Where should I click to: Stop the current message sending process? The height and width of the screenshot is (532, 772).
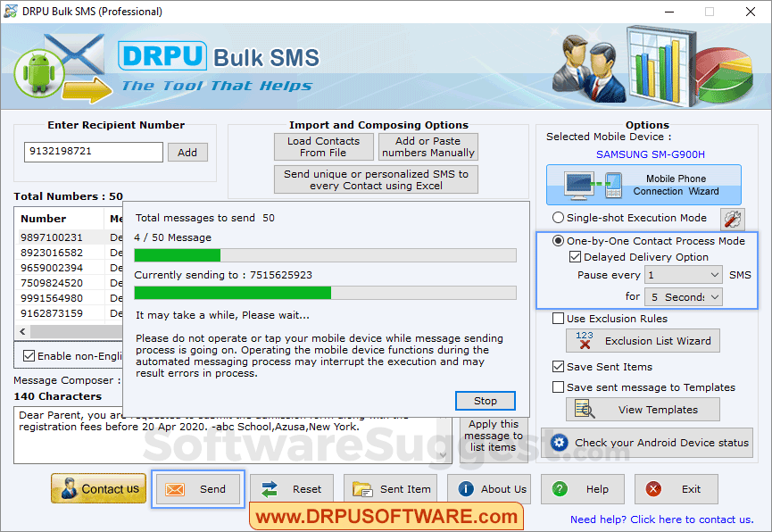click(485, 400)
